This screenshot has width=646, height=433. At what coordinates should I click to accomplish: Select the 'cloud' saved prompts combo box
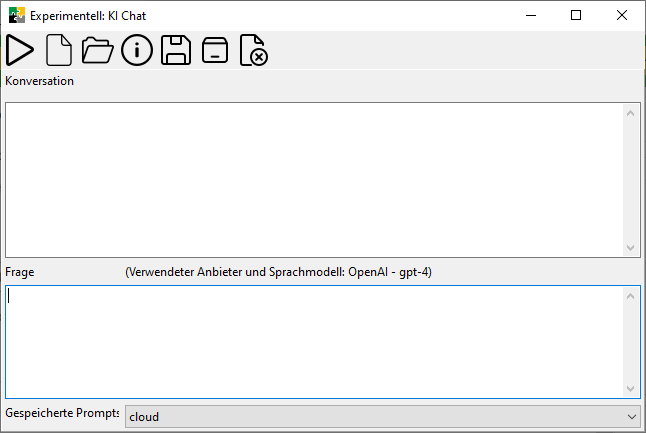(x=370, y=416)
